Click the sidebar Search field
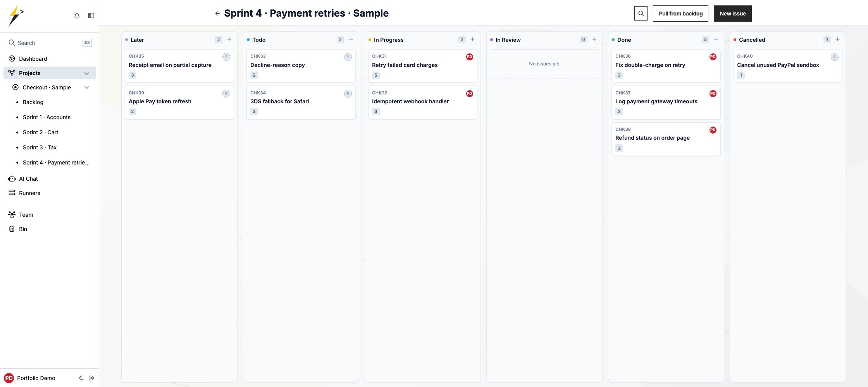The height and width of the screenshot is (387, 868). [50, 43]
